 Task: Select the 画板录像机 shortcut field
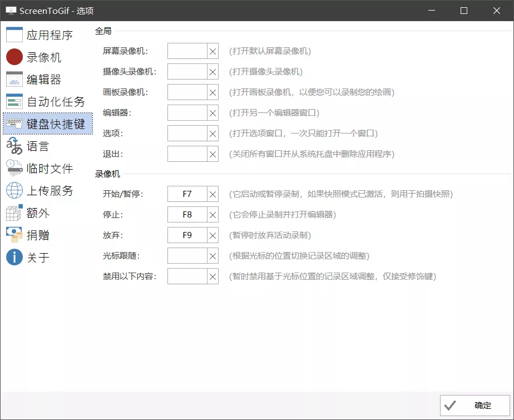(187, 92)
